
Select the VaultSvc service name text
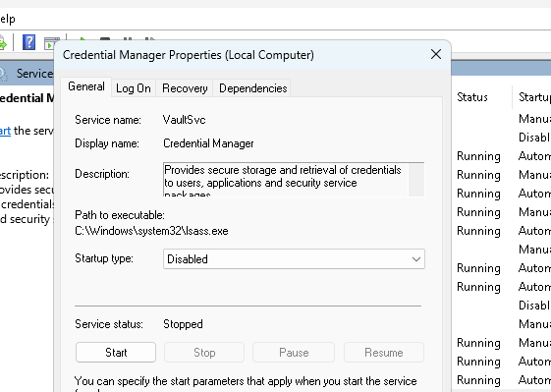[x=184, y=120]
